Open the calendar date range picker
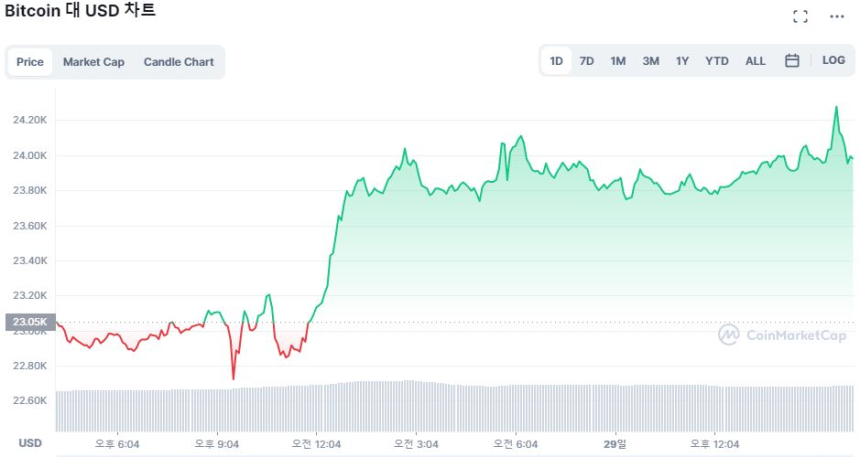 (791, 61)
